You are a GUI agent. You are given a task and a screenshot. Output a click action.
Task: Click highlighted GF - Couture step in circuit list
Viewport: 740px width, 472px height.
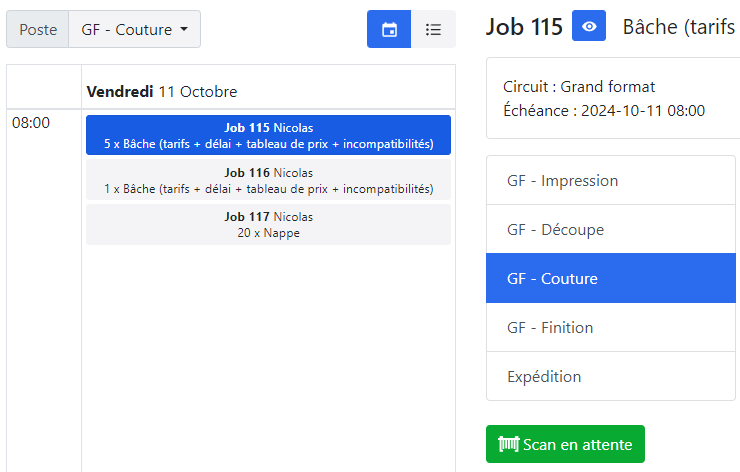[x=610, y=279]
